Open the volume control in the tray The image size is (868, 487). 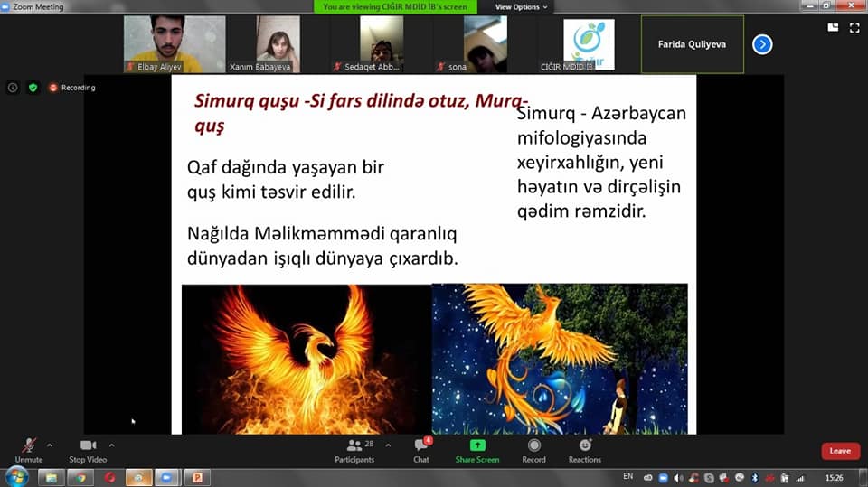tap(677, 478)
